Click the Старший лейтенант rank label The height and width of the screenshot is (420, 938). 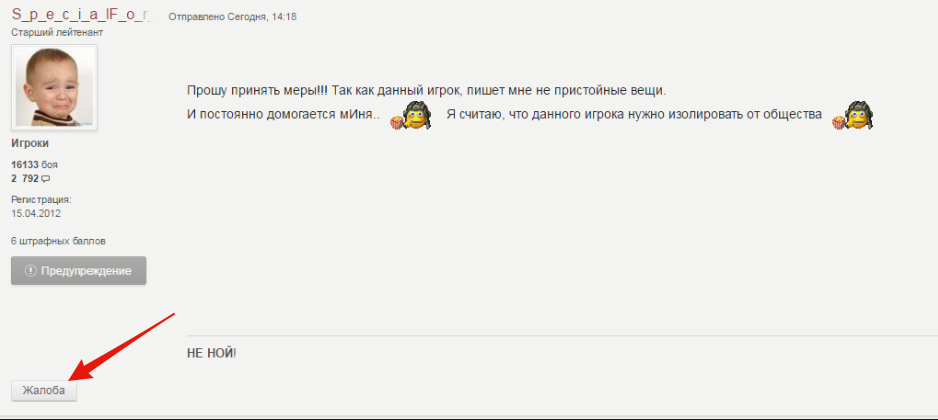pyautogui.click(x=57, y=32)
